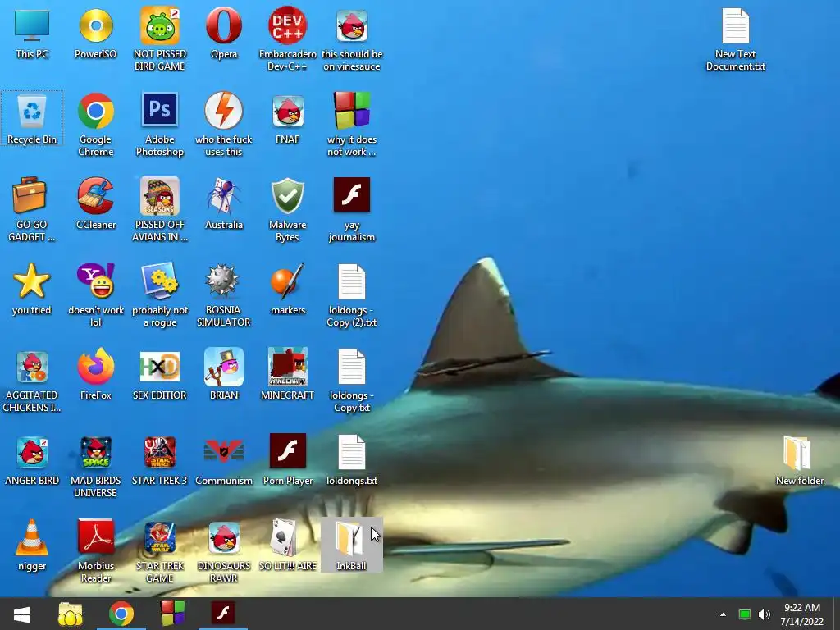The height and width of the screenshot is (630, 840).
Task: Select the STAR TREK GAME icon
Action: click(x=160, y=550)
